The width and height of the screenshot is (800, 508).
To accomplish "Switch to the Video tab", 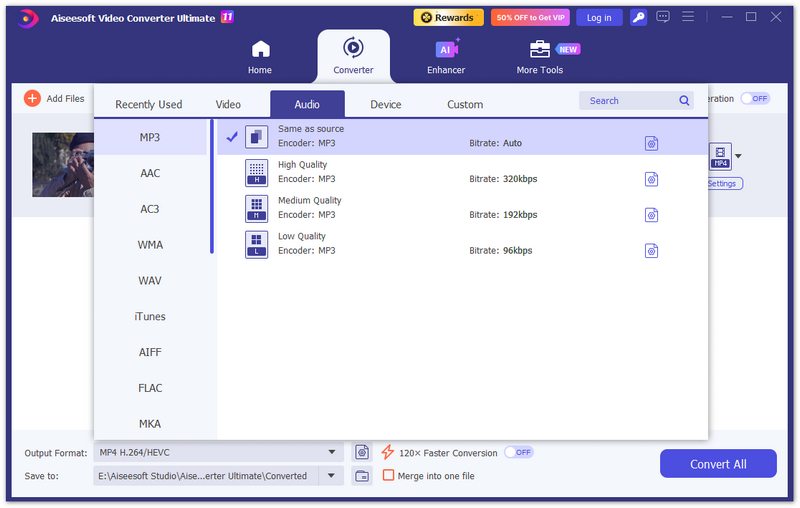I will [x=228, y=105].
